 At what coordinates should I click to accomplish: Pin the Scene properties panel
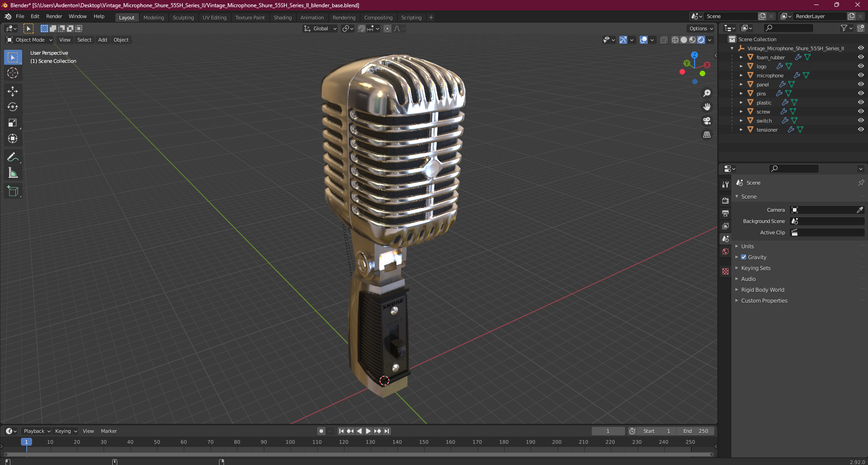[x=861, y=183]
